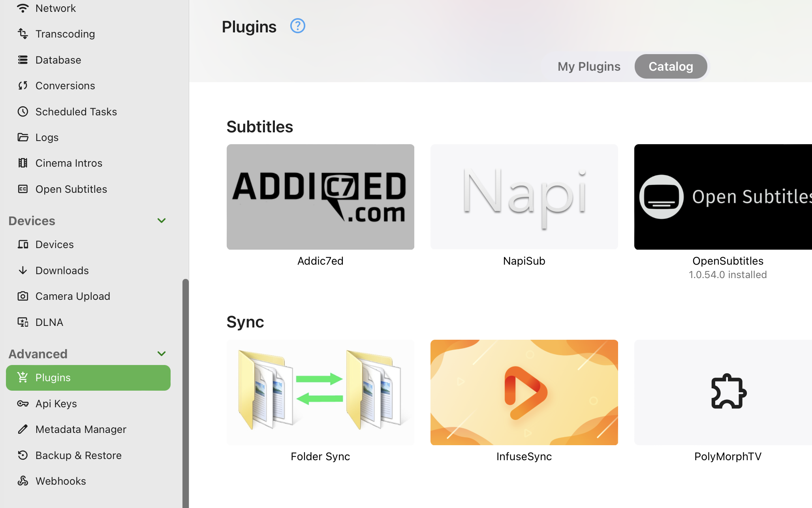Click the NapiSub subtitle plugin icon

click(x=524, y=197)
